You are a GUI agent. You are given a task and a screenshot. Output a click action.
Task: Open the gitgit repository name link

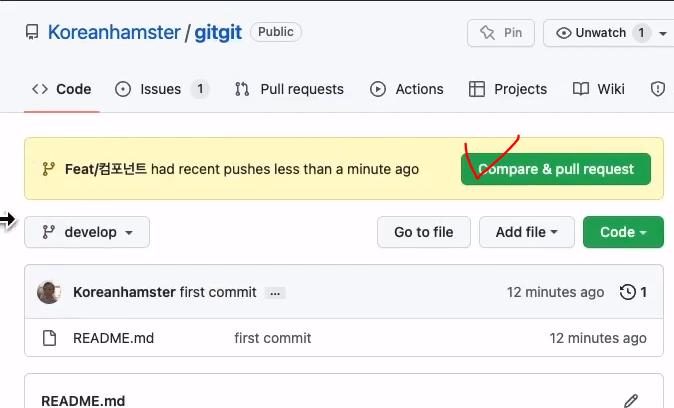tap(218, 33)
